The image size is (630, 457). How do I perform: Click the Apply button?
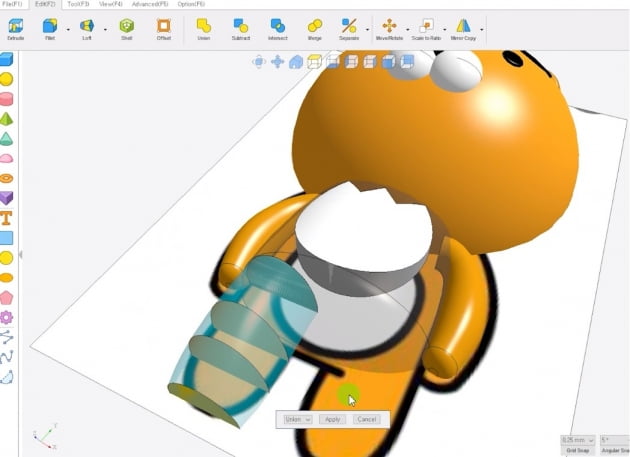coord(333,420)
